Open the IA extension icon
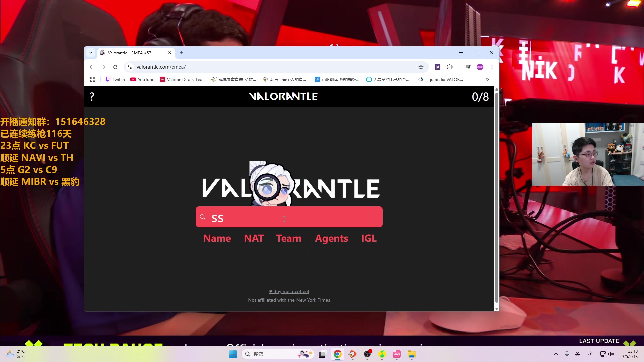Screen dimensions: 644x362 click(x=438, y=67)
